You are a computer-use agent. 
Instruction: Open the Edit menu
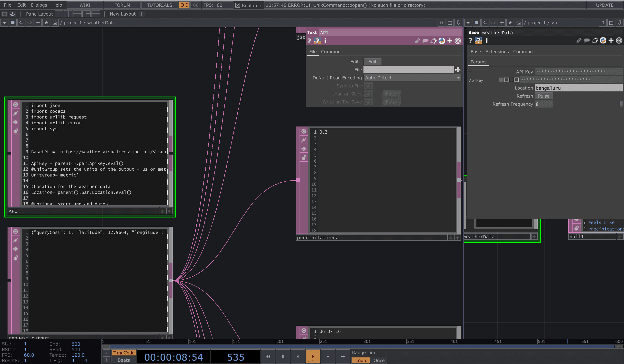point(21,5)
